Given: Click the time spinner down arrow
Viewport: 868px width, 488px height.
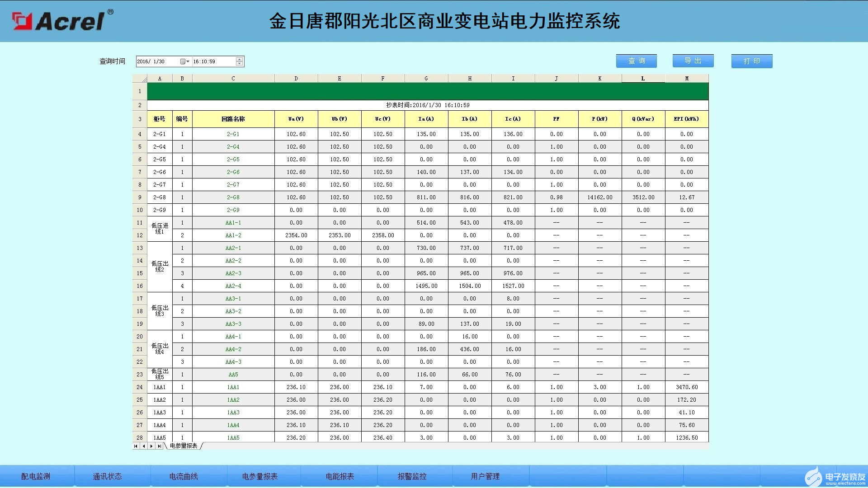Looking at the screenshot, I should tap(239, 64).
